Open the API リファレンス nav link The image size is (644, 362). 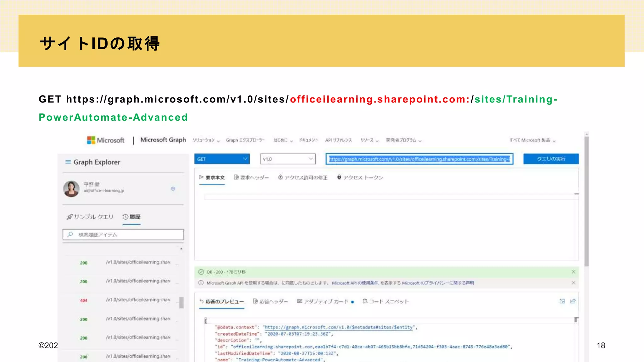[x=338, y=140]
